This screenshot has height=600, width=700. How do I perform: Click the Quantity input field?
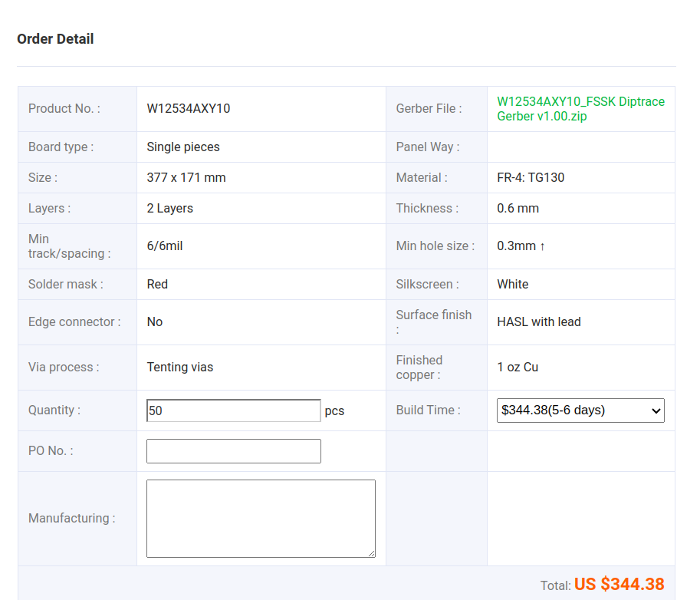[x=233, y=410]
